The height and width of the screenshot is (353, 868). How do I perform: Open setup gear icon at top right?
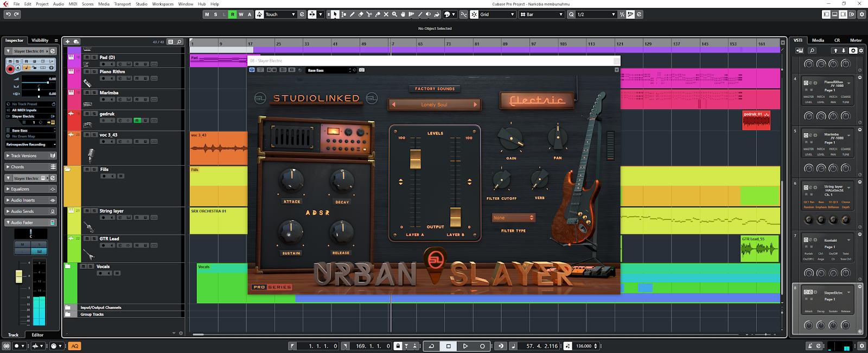pos(861,15)
